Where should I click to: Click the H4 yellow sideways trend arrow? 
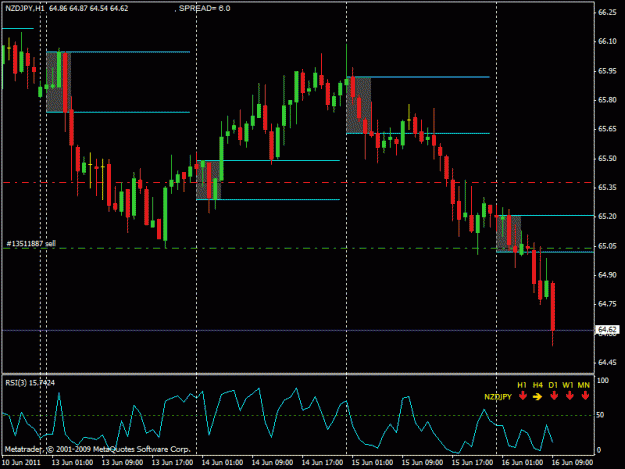[537, 396]
